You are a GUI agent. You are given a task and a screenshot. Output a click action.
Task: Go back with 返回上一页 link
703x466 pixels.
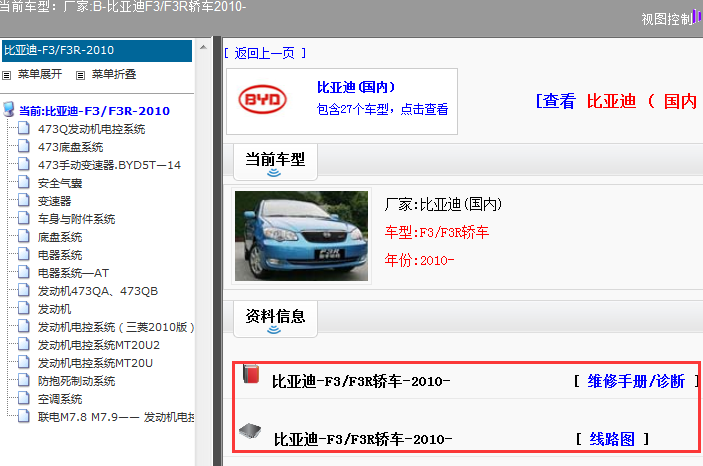[x=265, y=53]
